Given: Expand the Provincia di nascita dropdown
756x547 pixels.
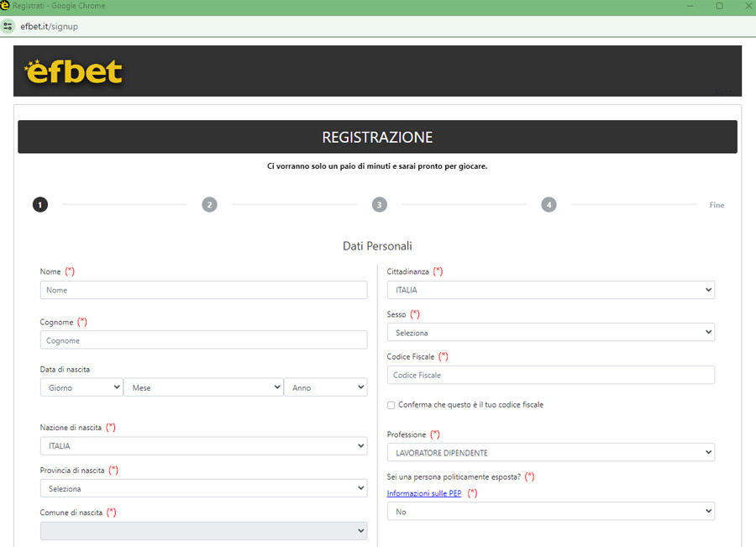Looking at the screenshot, I should pos(203,488).
